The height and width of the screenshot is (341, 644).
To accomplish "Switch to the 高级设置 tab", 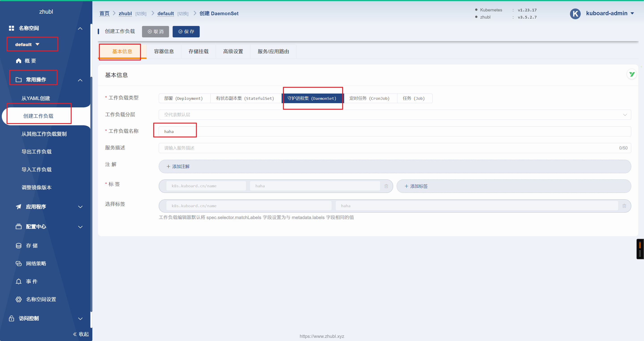I will point(233,51).
